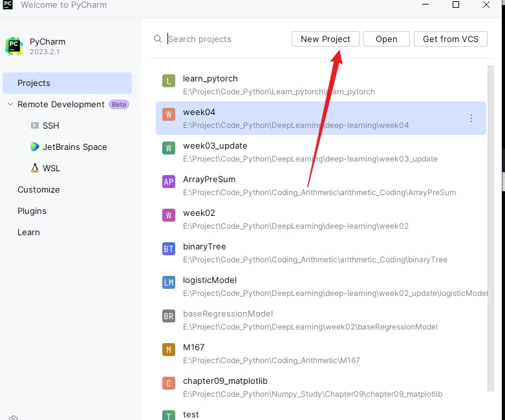Viewport: 505px width, 420px height.
Task: Click the settings gear icon at bottom left
Action: [14, 417]
